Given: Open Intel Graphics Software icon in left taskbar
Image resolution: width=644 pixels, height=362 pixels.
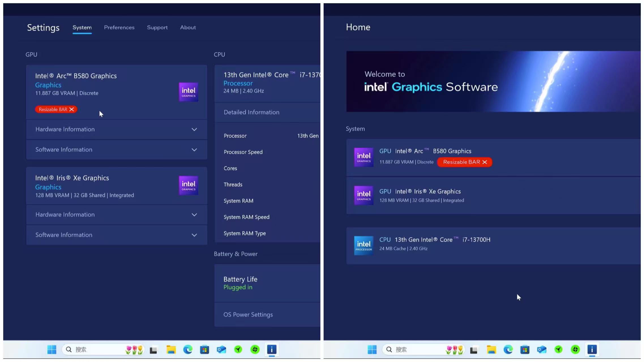Looking at the screenshot, I should click(x=272, y=350).
